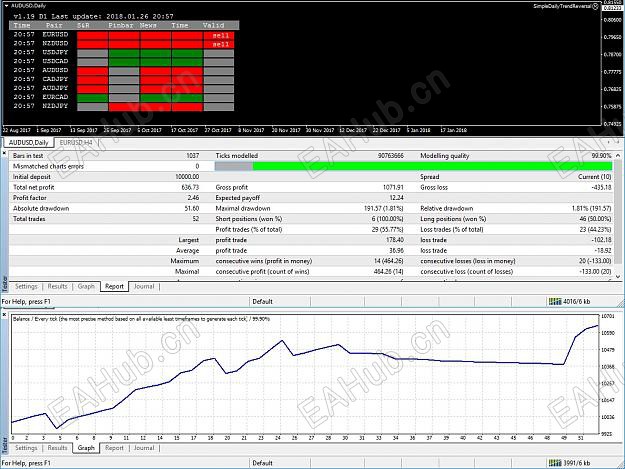The height and width of the screenshot is (469, 625).
Task: Click Profit factor value 2.46
Action: [x=193, y=198]
